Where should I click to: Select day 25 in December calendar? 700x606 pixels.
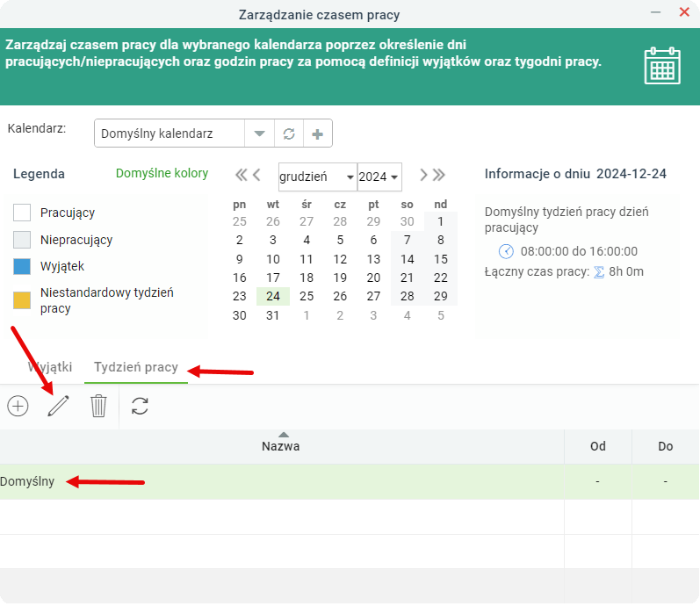point(307,296)
